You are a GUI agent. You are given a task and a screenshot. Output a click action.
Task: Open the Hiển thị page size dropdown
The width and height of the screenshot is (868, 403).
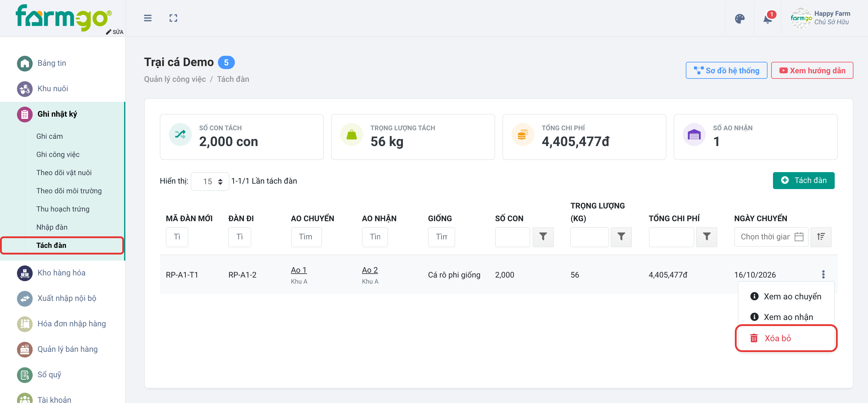[x=210, y=182]
